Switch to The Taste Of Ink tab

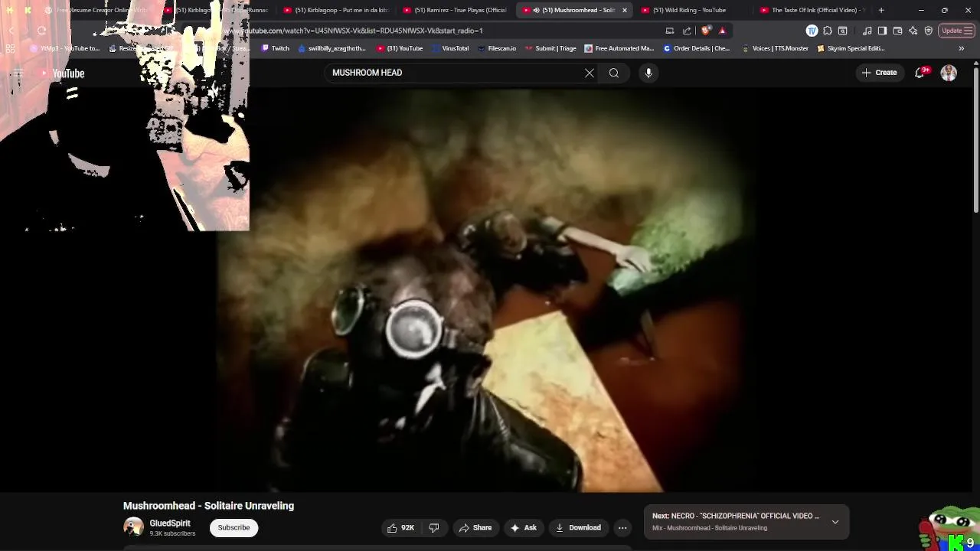[812, 10]
